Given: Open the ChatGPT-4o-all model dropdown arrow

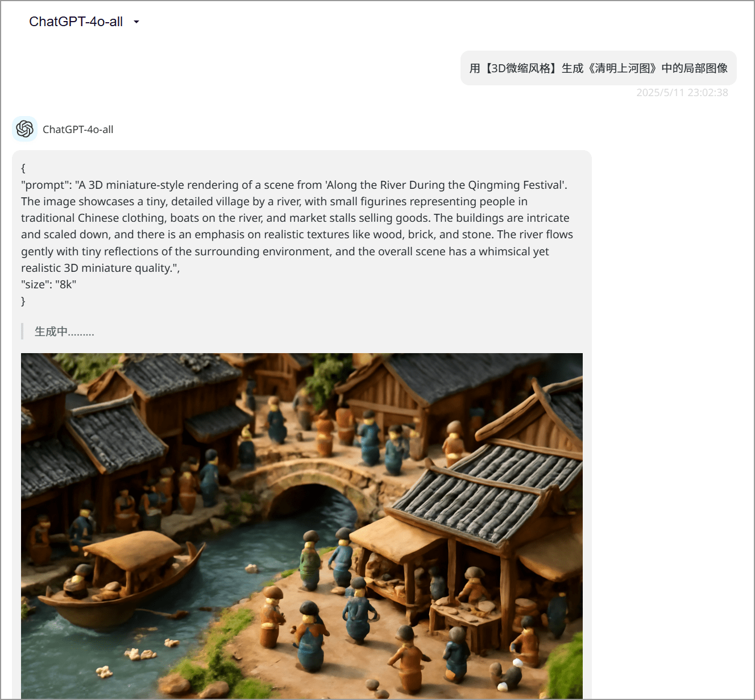Looking at the screenshot, I should (x=136, y=22).
